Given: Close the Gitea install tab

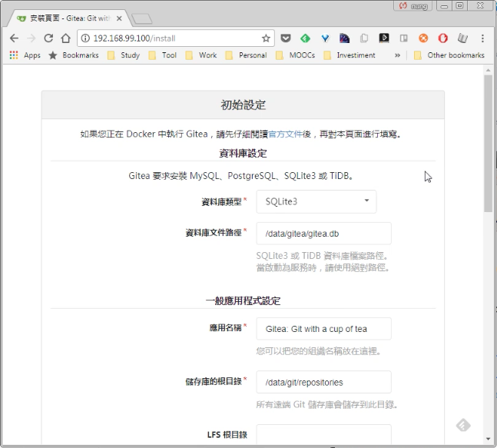Looking at the screenshot, I should click(119, 18).
